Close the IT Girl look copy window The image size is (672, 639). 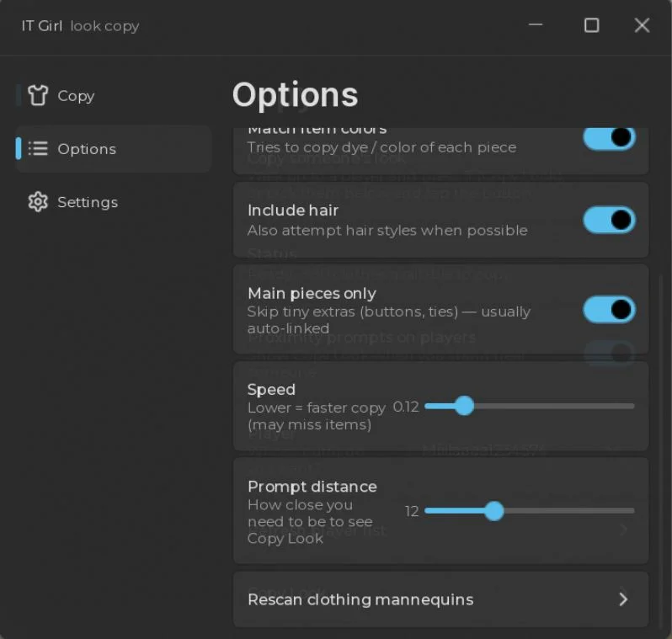[642, 25]
